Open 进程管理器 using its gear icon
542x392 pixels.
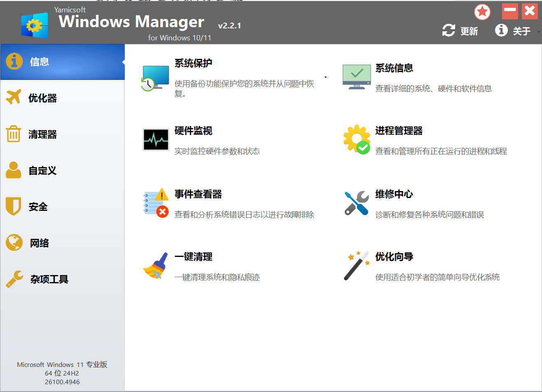coord(356,139)
